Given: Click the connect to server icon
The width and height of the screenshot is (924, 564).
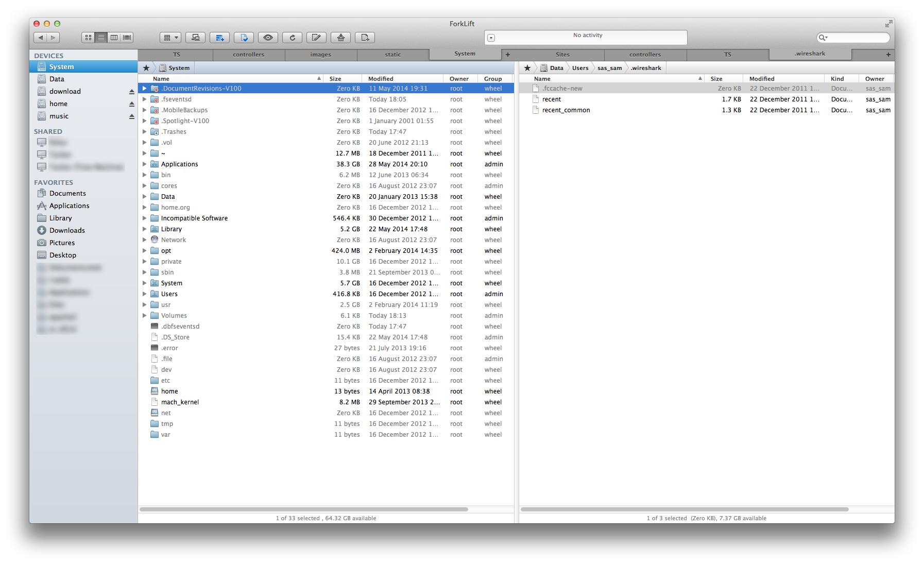Looking at the screenshot, I should coord(195,38).
